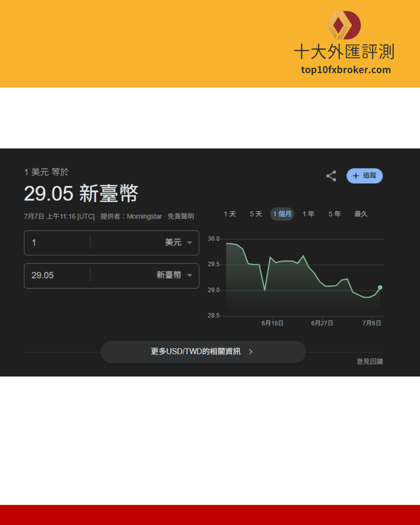Viewport: 420px width, 525px height.
Task: Click the green endpoint dot on the chart
Action: (x=380, y=287)
